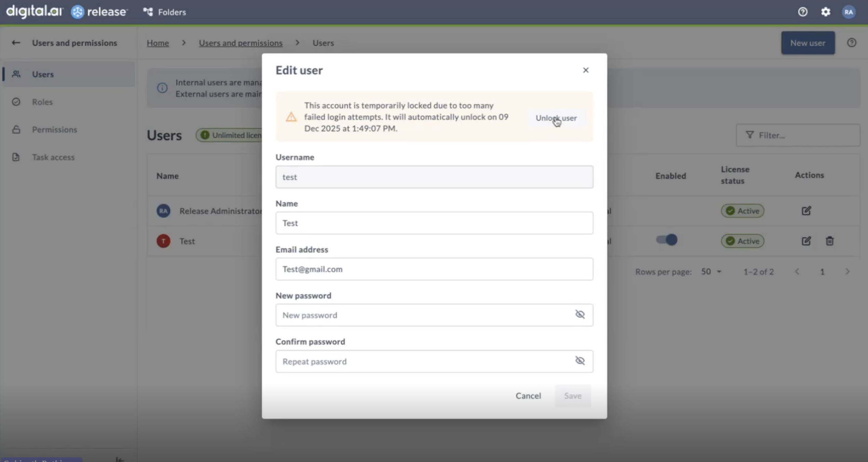Edit the Test user via pencil icon
The width and height of the screenshot is (868, 462).
coord(806,241)
